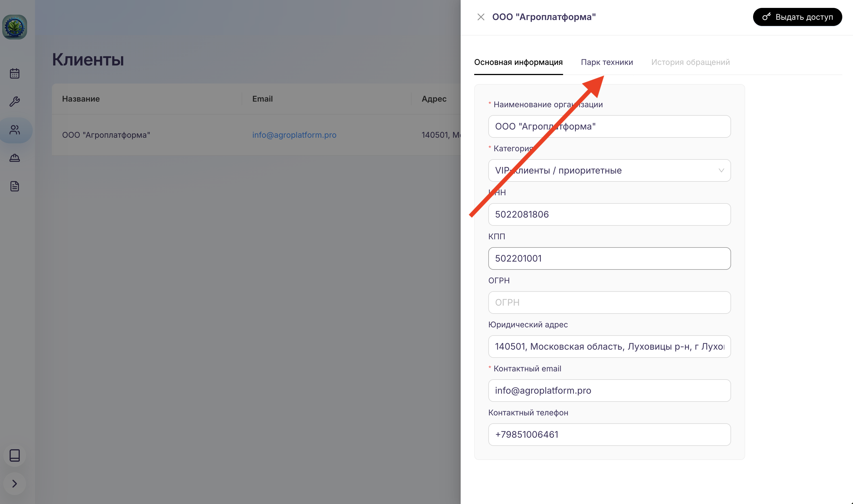Focus the empty ОГРН field
The height and width of the screenshot is (504, 853).
point(609,303)
